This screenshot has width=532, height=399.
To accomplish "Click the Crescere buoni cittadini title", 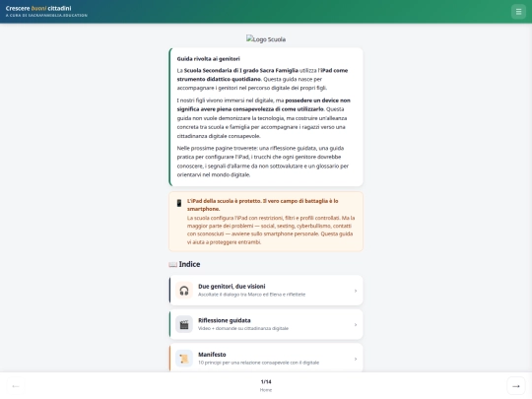I will click(38, 8).
